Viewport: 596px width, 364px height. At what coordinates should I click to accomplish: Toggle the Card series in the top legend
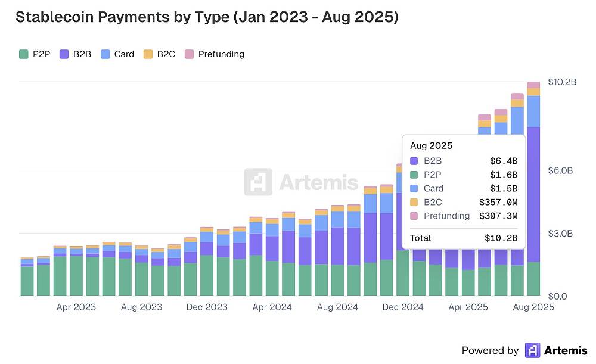click(117, 54)
